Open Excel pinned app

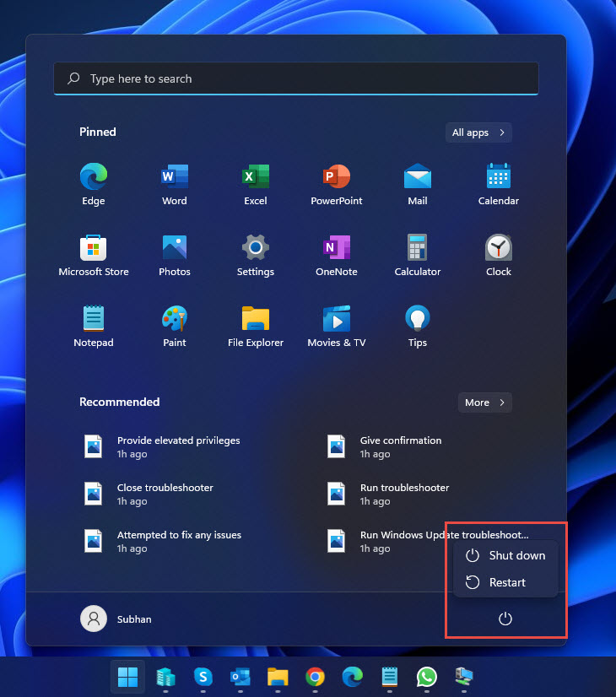click(x=256, y=184)
